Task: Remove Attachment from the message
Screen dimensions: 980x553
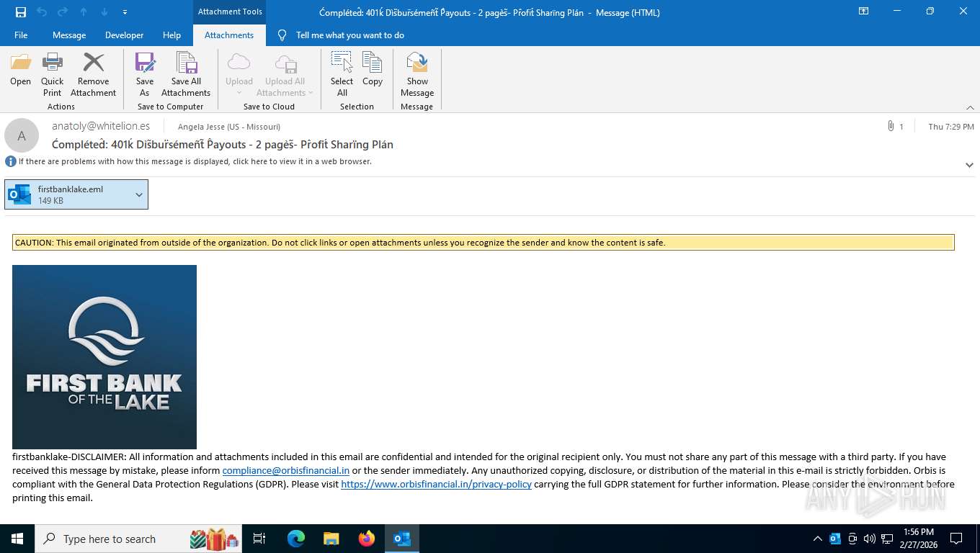Action: pyautogui.click(x=93, y=75)
